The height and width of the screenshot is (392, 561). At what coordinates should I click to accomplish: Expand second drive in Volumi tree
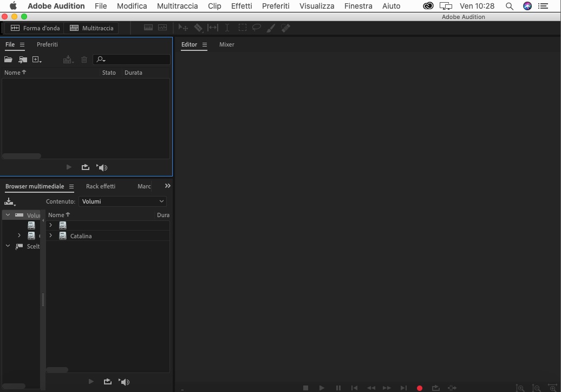pyautogui.click(x=19, y=236)
